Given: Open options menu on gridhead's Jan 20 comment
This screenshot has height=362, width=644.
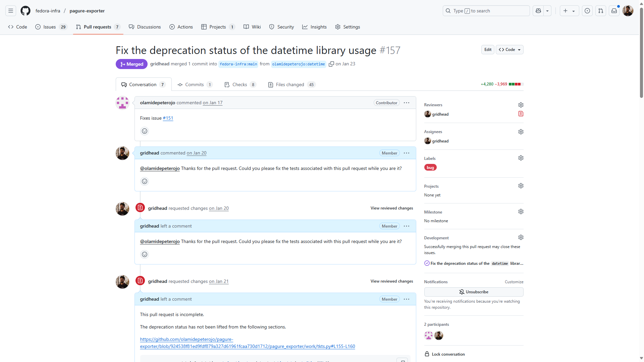Looking at the screenshot, I should pyautogui.click(x=407, y=153).
